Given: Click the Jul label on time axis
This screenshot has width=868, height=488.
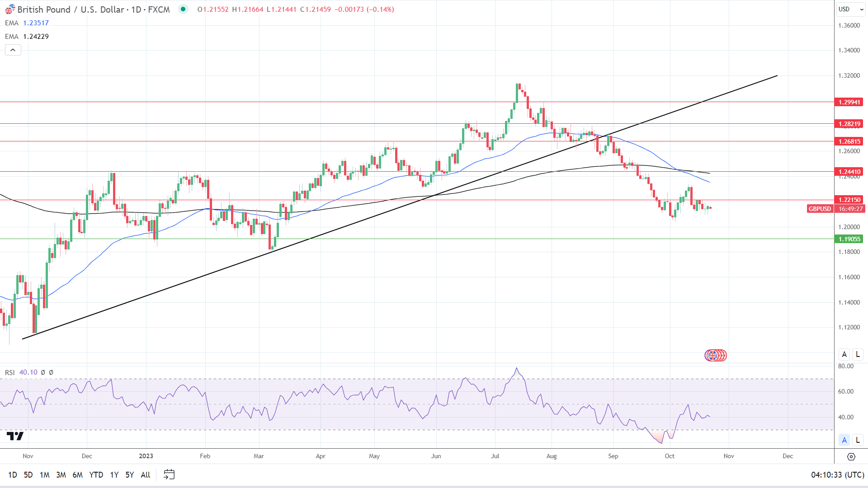Looking at the screenshot, I should [x=495, y=456].
